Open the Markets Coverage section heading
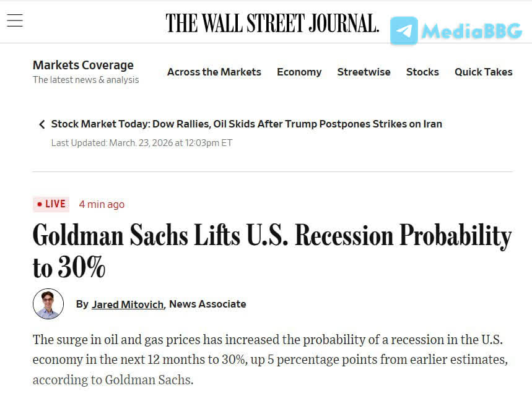The height and width of the screenshot is (401, 532). click(83, 65)
